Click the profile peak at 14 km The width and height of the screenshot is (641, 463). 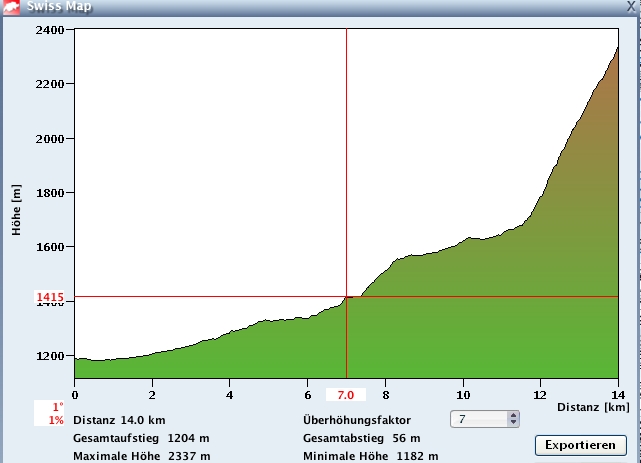(616, 49)
